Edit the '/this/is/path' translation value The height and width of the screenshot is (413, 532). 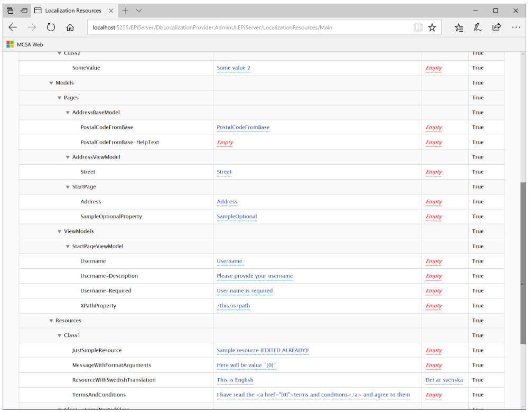click(x=234, y=306)
